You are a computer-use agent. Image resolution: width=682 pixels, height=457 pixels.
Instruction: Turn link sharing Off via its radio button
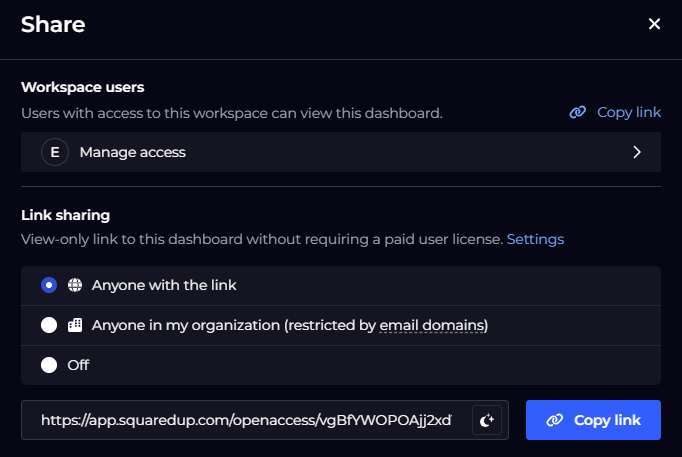(x=49, y=365)
